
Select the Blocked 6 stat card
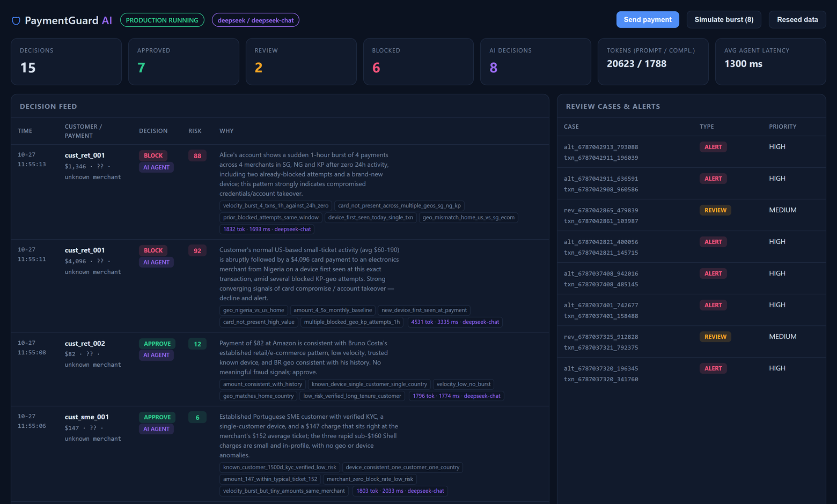pos(418,62)
